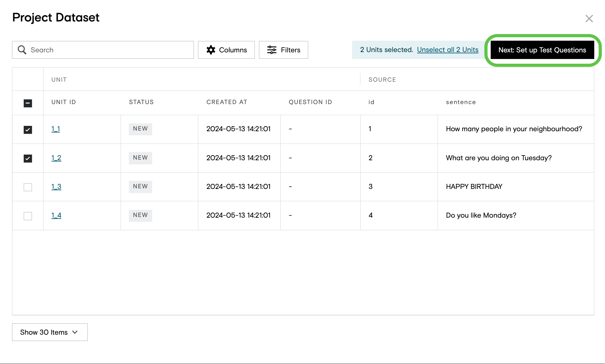605x364 pixels.
Task: Click Unselect all 2 Units link
Action: [x=447, y=50]
